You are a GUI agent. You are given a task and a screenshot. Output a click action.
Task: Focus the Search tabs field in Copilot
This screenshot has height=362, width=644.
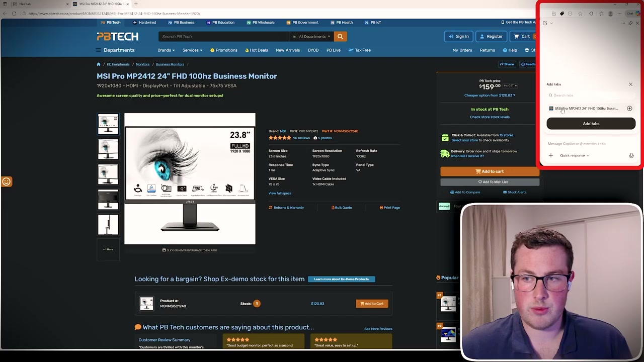(591, 96)
